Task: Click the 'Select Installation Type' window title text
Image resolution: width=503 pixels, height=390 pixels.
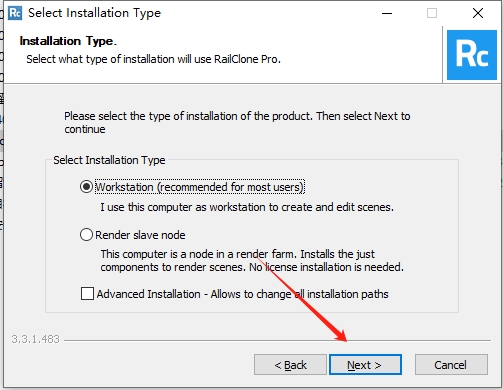Action: pos(94,13)
